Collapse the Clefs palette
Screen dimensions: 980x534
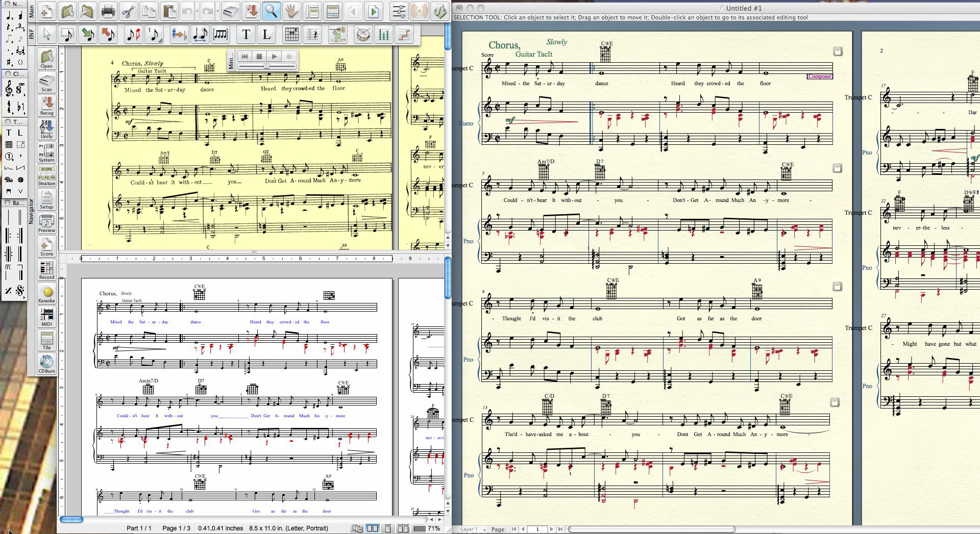click(x=8, y=74)
